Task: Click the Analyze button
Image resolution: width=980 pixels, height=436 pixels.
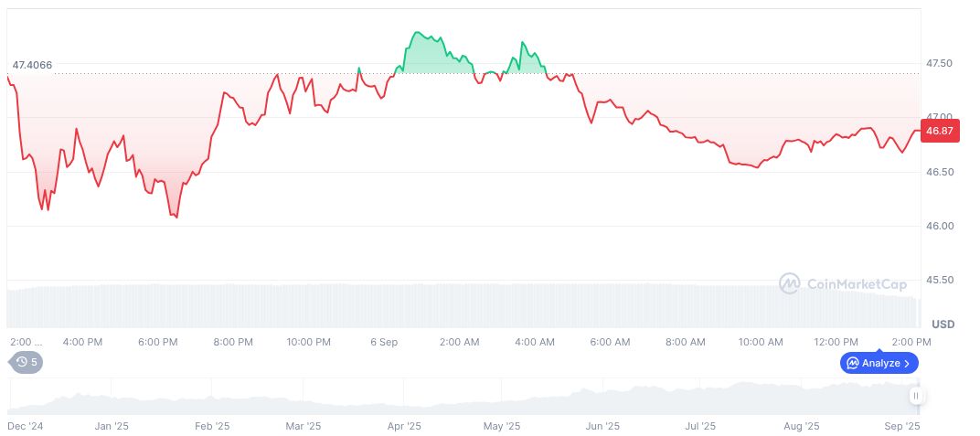Action: click(x=879, y=363)
